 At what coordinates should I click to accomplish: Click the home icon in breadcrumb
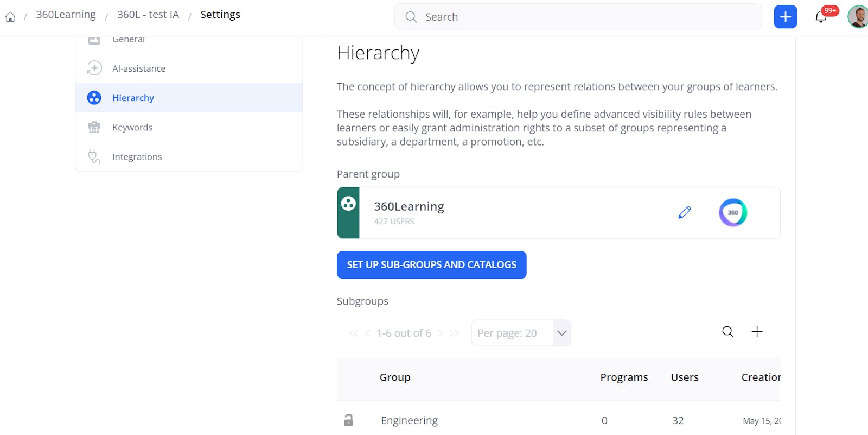click(10, 17)
